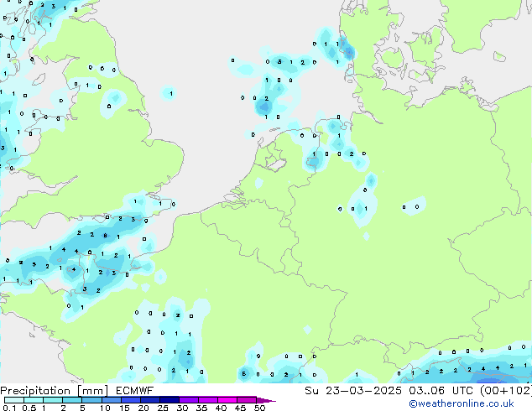Select the 35–40 mm violet legend swatch
Image resolution: width=532 pixels, height=411 pixels.
[x=208, y=400]
